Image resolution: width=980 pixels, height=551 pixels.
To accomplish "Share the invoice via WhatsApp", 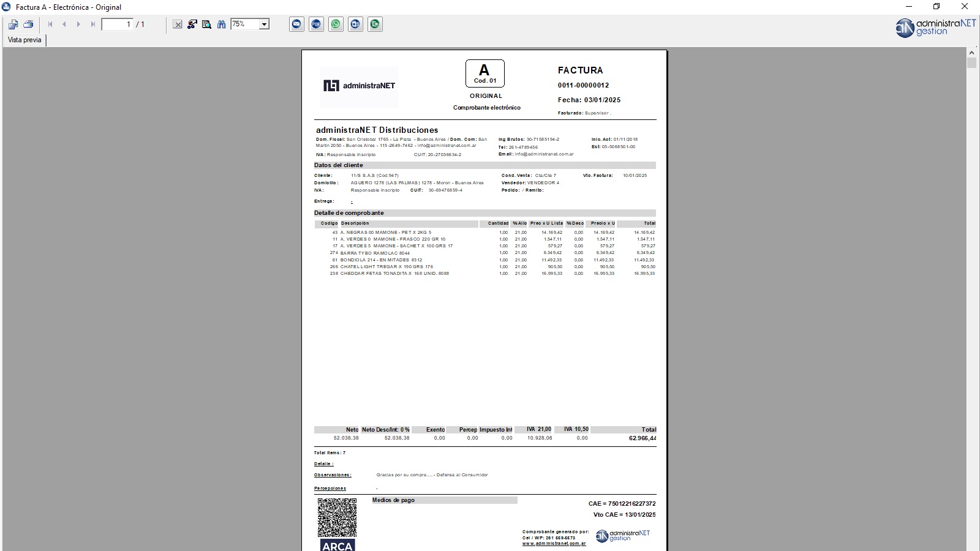I will (336, 24).
